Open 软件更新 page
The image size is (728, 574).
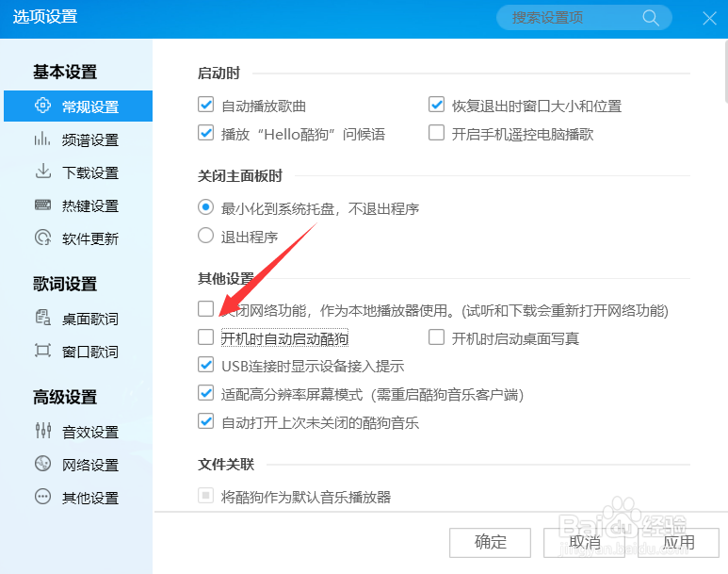[x=90, y=238]
